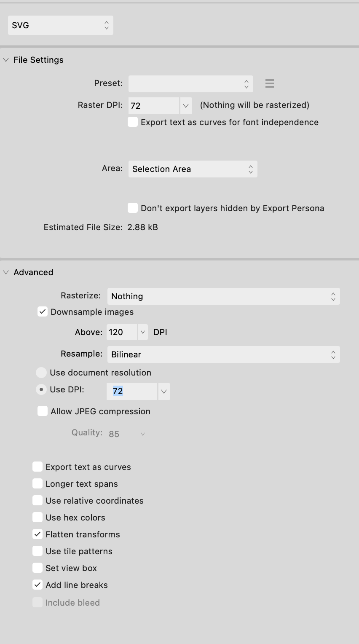Click the Use DPI value field
Image resolution: width=359 pixels, height=644 pixels.
click(x=132, y=392)
